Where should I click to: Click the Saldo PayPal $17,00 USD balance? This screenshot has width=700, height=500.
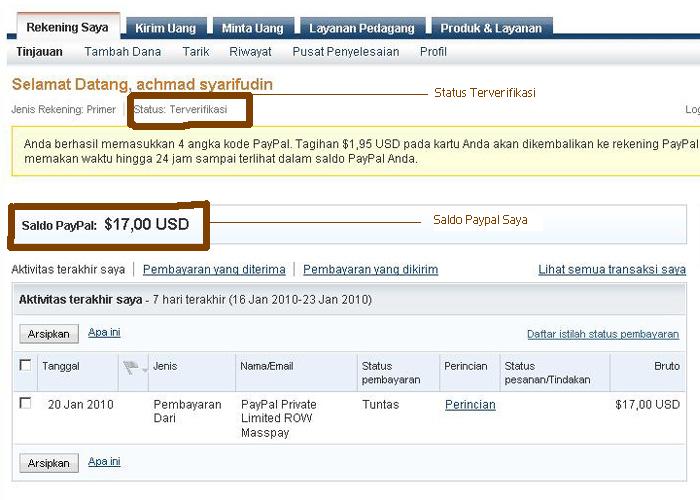[x=105, y=224]
